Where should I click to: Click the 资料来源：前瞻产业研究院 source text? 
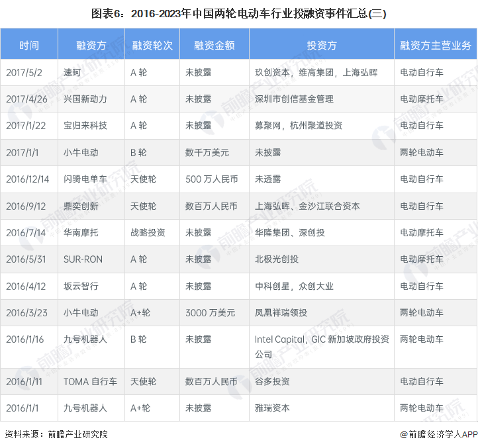(56, 435)
